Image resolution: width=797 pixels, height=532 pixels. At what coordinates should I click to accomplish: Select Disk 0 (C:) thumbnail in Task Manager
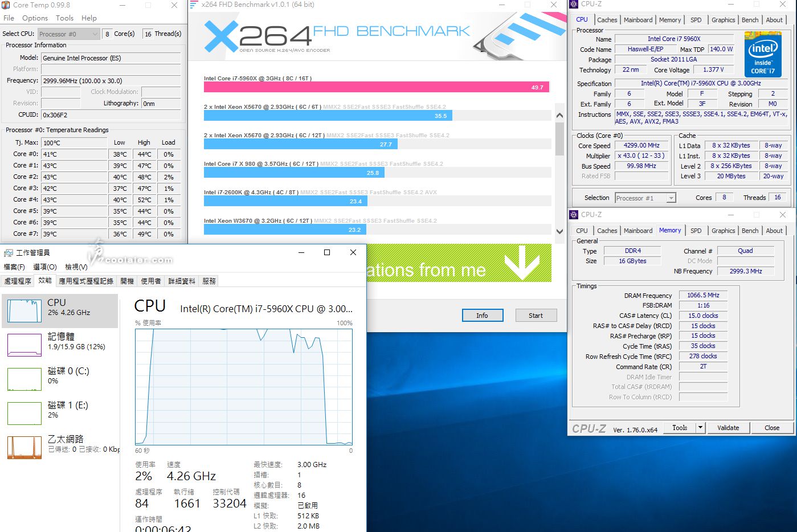pos(24,379)
